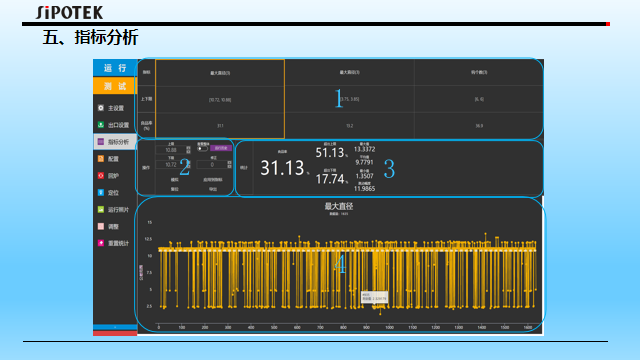
Task: Open 配置 via its orange icon
Action: 101,159
